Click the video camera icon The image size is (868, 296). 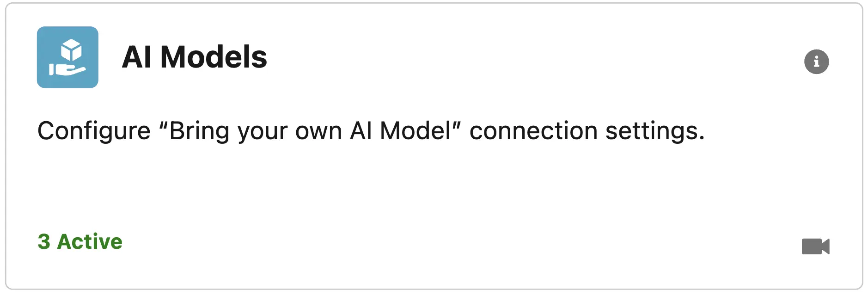click(815, 247)
